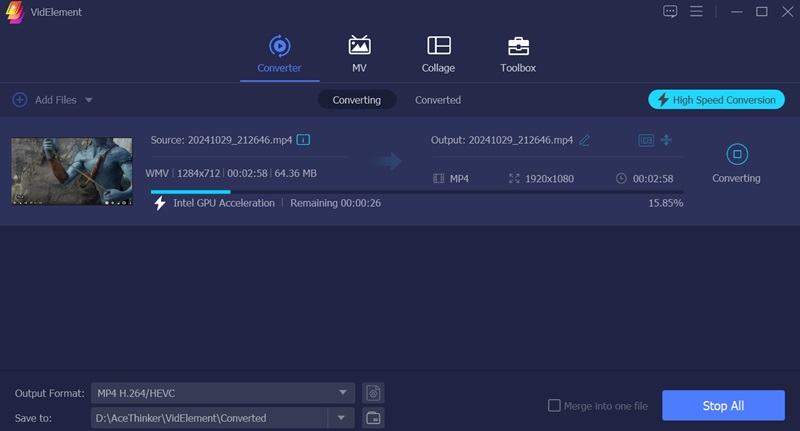Image resolution: width=800 pixels, height=431 pixels.
Task: Click the 15.85% progress percentage
Action: click(666, 203)
